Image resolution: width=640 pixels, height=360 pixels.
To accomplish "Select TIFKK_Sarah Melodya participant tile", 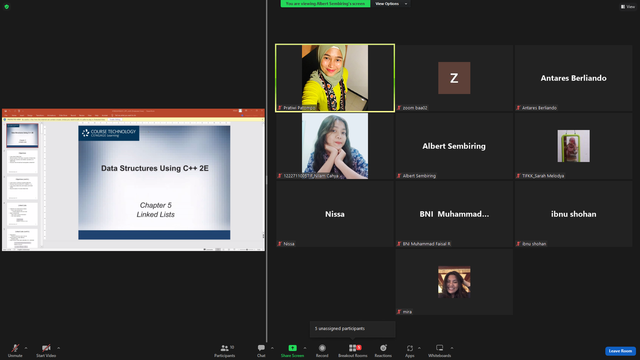I will pos(573,146).
